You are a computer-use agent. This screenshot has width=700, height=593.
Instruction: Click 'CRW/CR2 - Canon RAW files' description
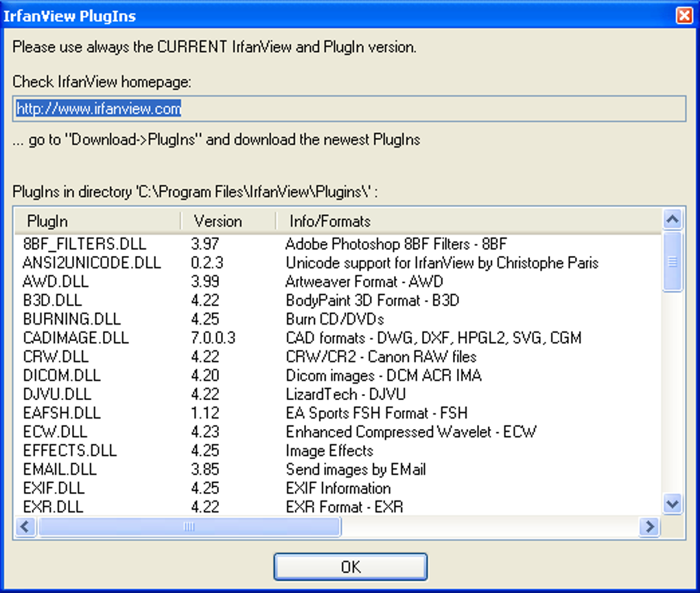point(381,356)
